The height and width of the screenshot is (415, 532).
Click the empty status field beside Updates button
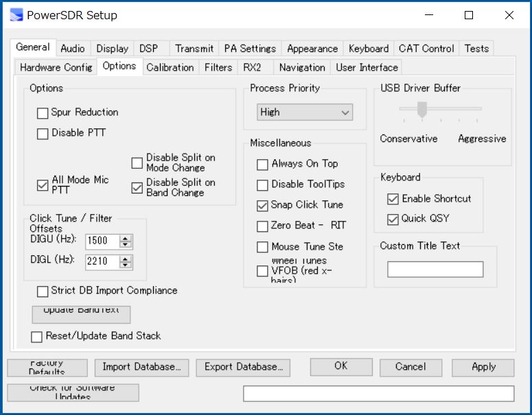pyautogui.click(x=379, y=393)
